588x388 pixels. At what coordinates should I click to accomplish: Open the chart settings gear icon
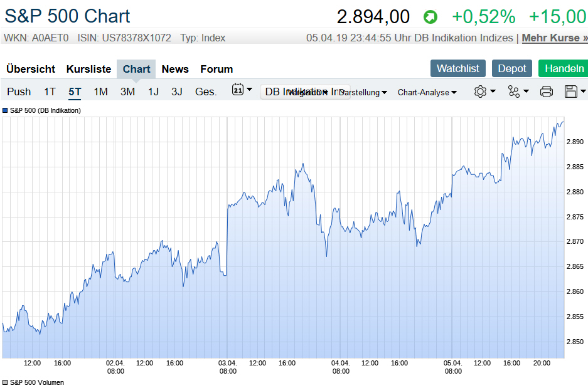point(480,92)
